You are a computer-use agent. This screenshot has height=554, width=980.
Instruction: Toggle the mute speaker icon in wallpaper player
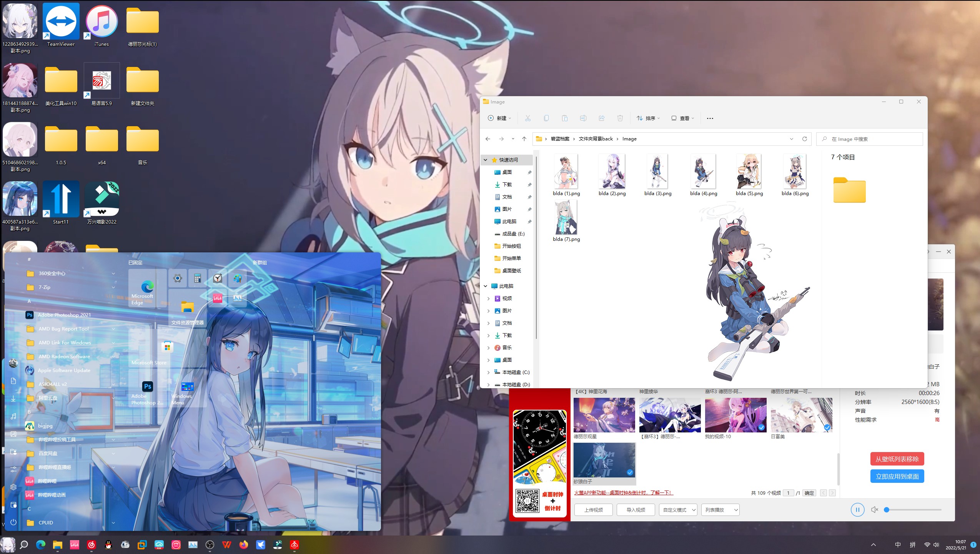pos(875,510)
